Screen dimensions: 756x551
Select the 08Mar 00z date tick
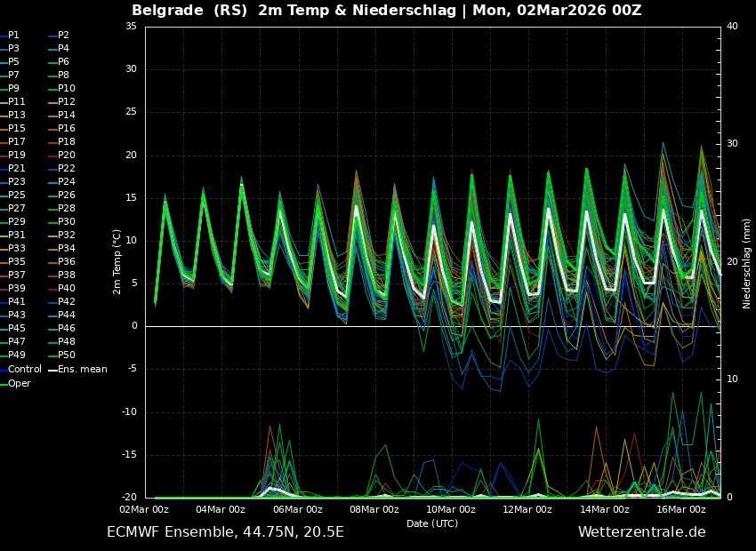(374, 509)
